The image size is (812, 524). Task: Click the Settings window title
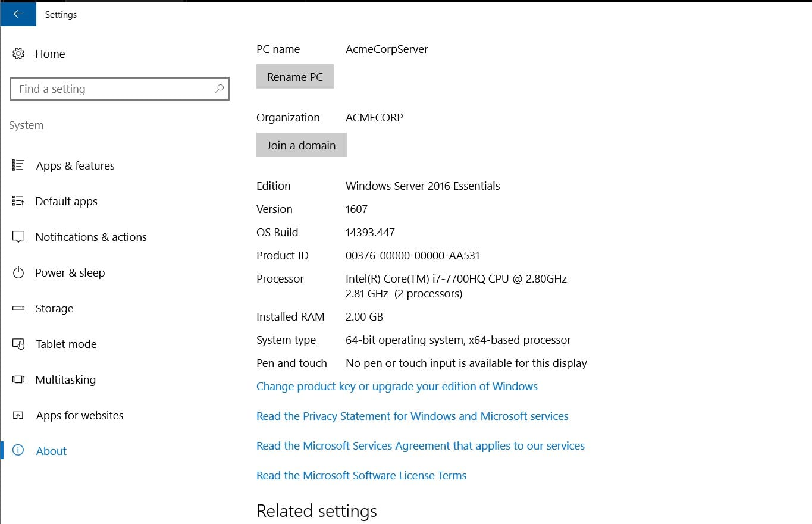(x=61, y=15)
